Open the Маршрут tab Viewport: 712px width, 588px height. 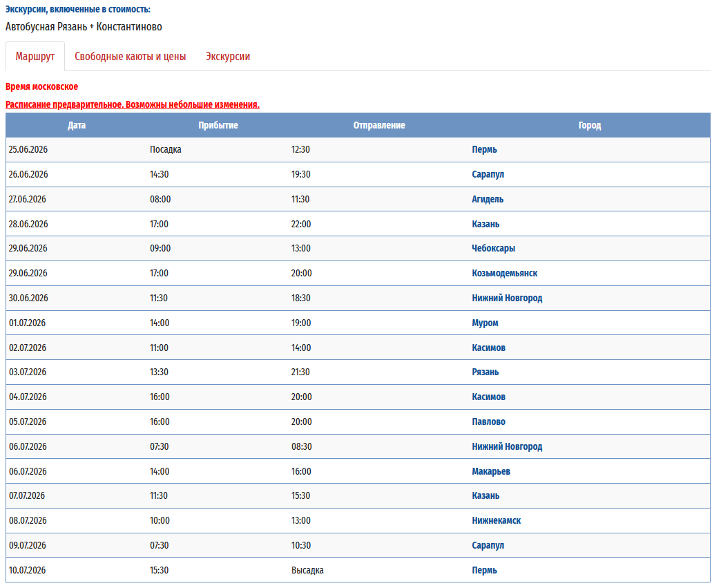[x=35, y=57]
